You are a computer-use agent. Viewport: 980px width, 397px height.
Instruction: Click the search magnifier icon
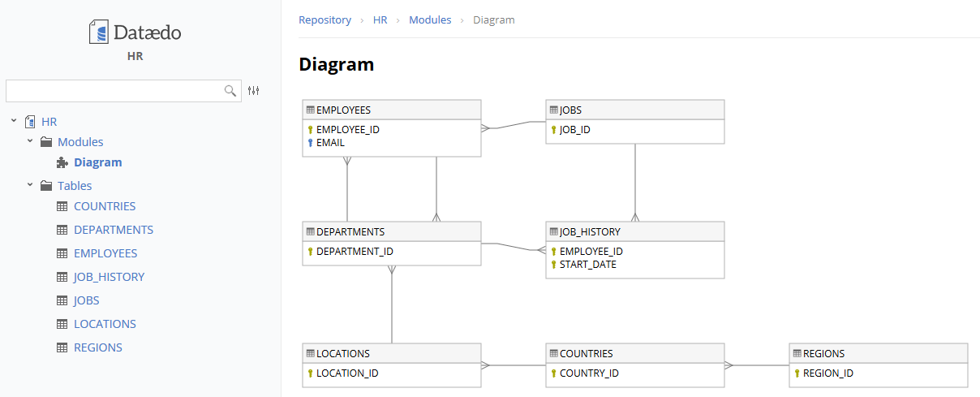(x=230, y=91)
